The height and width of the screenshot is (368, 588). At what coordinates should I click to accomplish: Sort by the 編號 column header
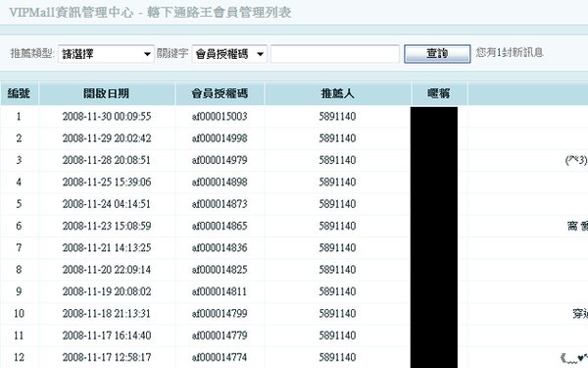[x=19, y=93]
